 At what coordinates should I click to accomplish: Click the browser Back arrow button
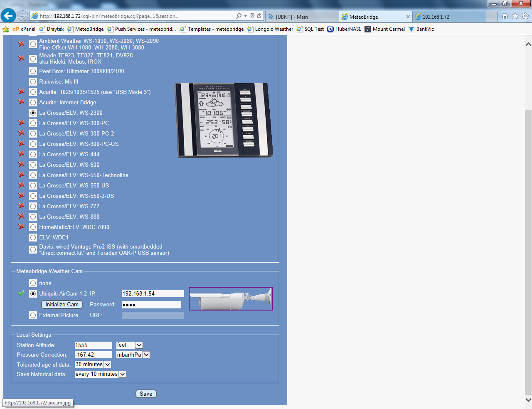[8, 16]
